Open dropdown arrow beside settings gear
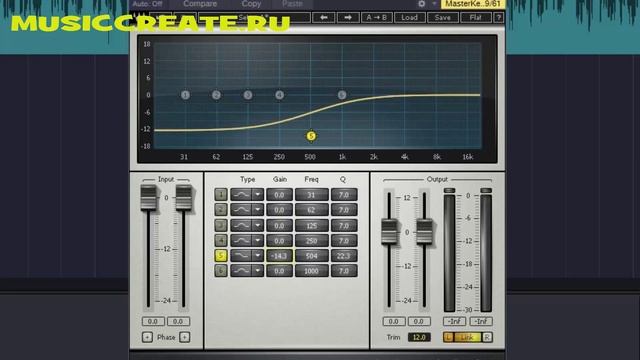 [x=434, y=4]
